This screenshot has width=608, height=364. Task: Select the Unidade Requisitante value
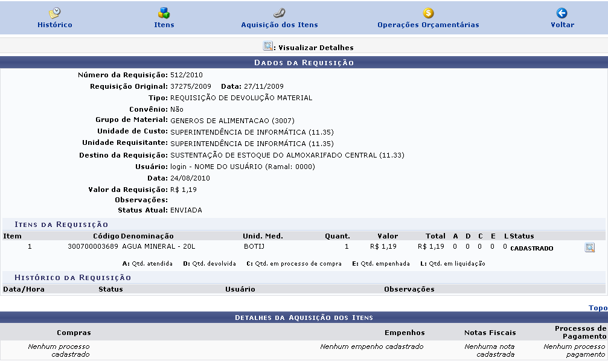[252, 144]
